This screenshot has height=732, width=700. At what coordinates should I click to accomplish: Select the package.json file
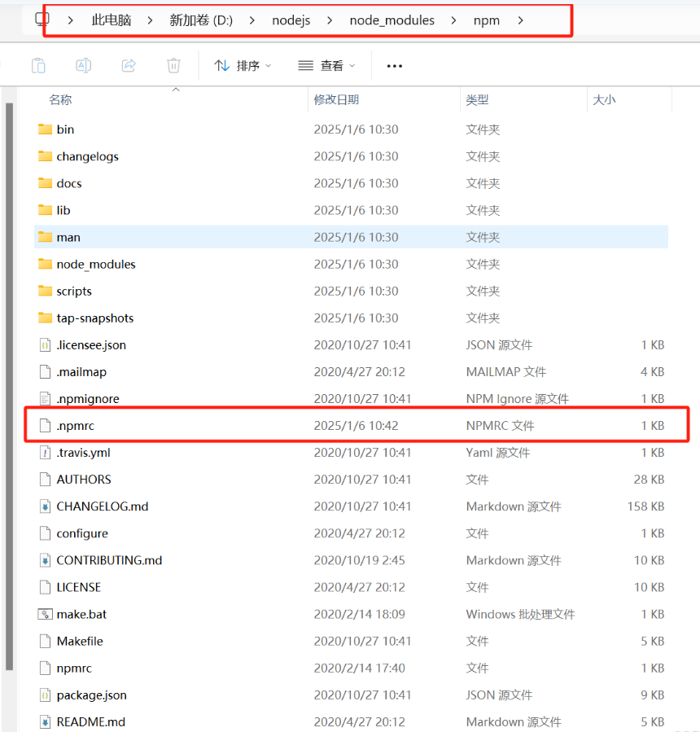pos(91,695)
